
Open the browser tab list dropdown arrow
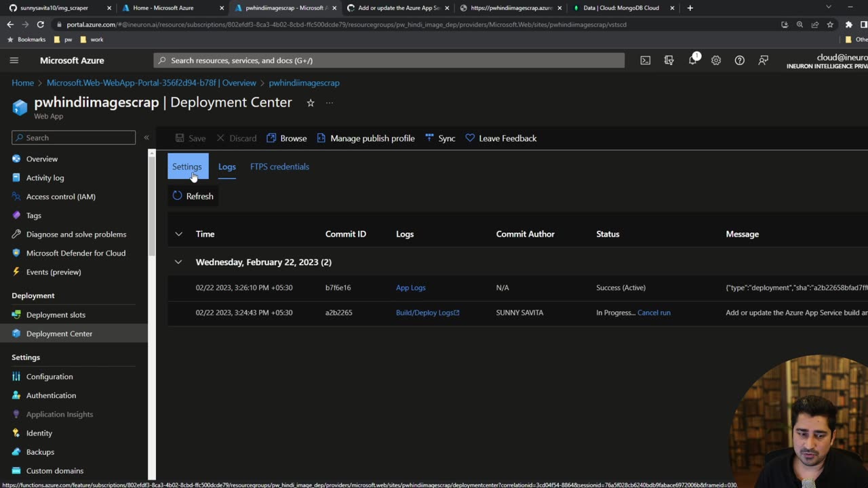tap(828, 7)
